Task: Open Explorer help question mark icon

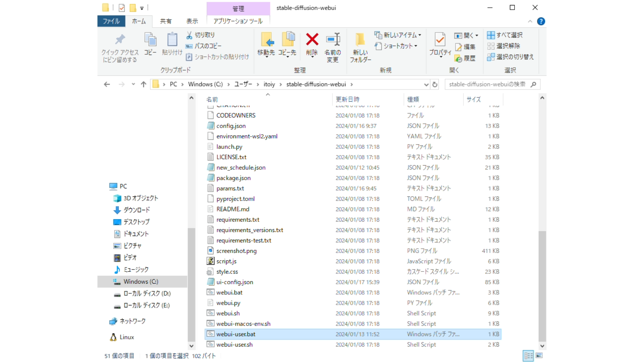Action: [x=541, y=21]
